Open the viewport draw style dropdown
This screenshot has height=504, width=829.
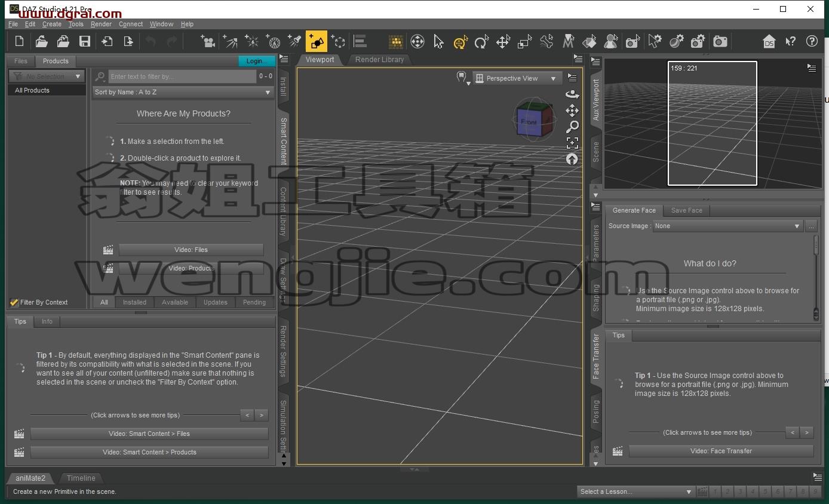point(463,78)
